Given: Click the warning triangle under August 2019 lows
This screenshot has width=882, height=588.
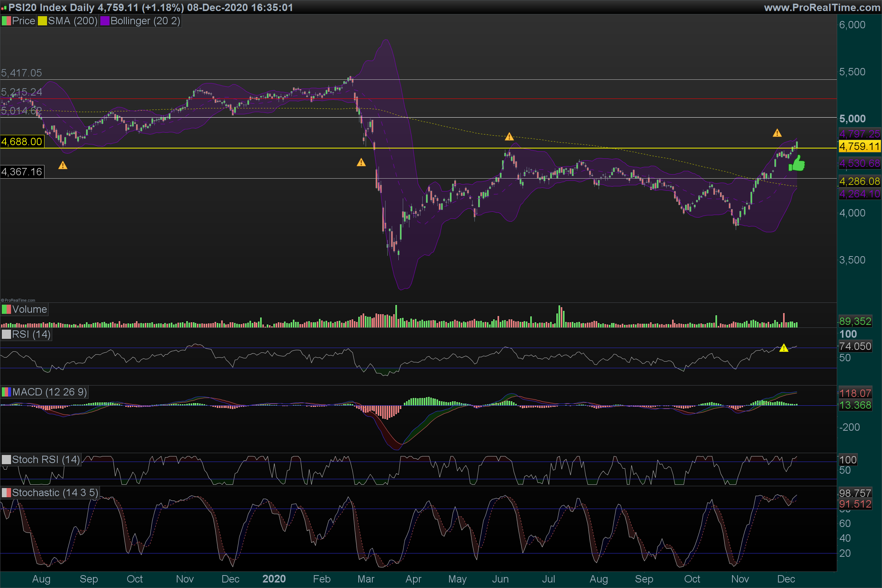Looking at the screenshot, I should [62, 165].
